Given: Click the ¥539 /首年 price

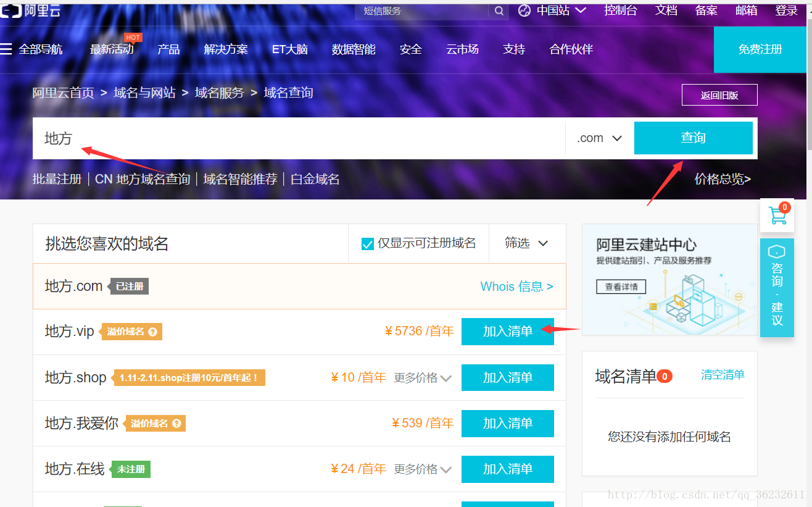Looking at the screenshot, I should pyautogui.click(x=423, y=423).
